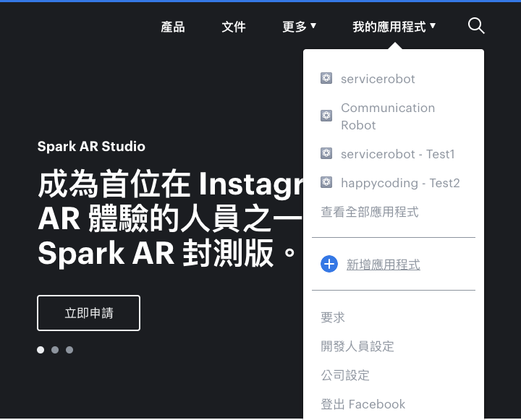
Task: Click the happycoding - Test2 app icon
Action: click(326, 182)
